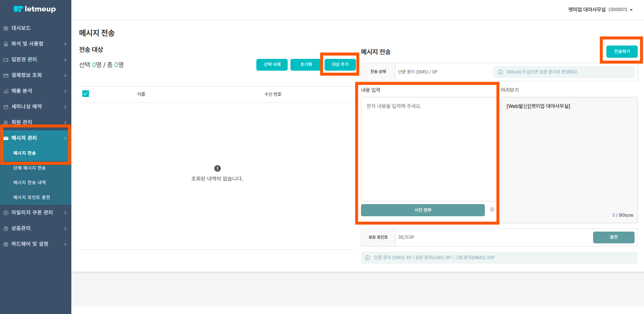Click the 하드웨어 및 설정 gear icon
The height and width of the screenshot is (314, 644).
point(6,244)
